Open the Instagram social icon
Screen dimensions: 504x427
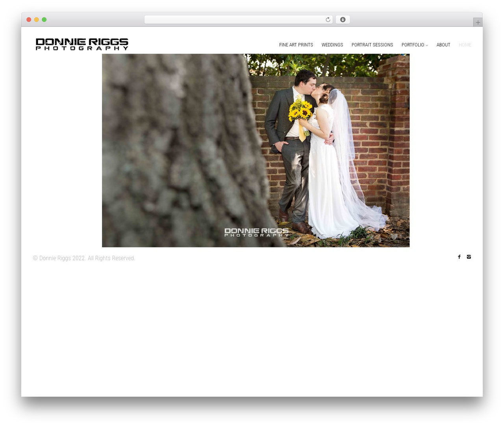pyautogui.click(x=469, y=257)
